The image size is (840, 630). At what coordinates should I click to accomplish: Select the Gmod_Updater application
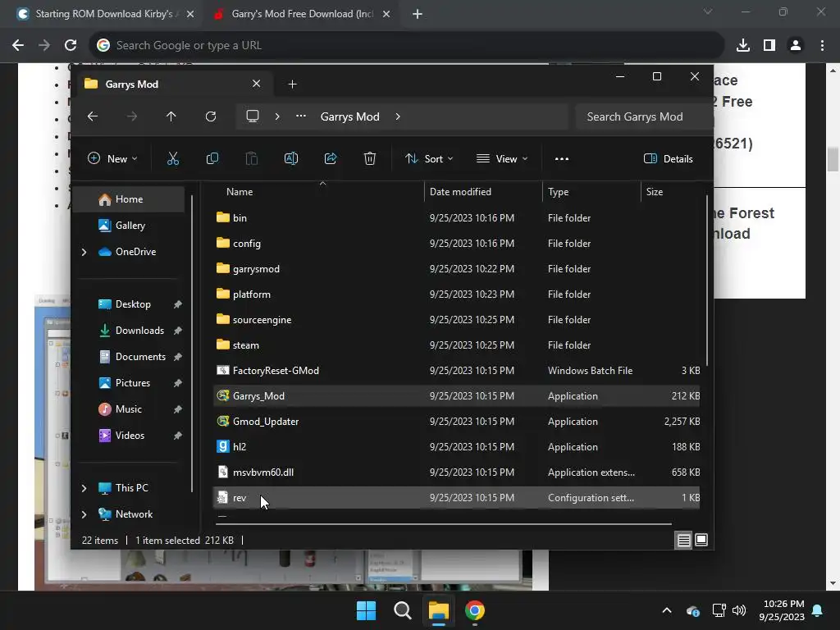pyautogui.click(x=456, y=422)
